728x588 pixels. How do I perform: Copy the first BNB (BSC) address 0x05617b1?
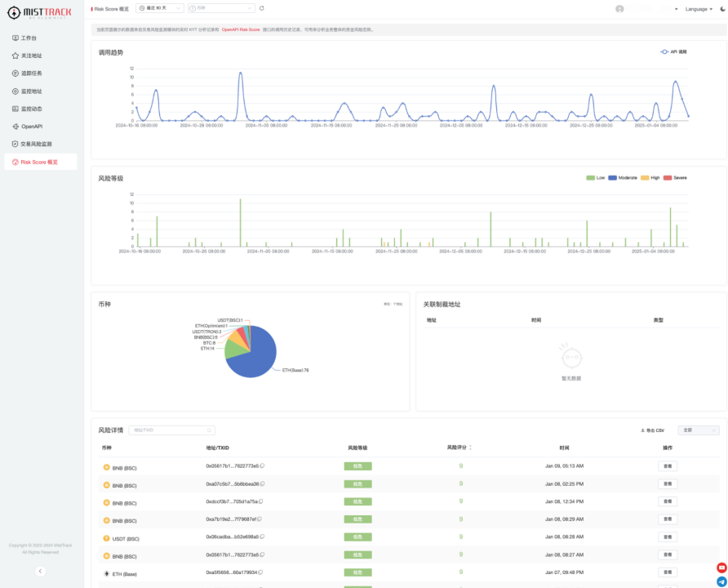[262, 465]
